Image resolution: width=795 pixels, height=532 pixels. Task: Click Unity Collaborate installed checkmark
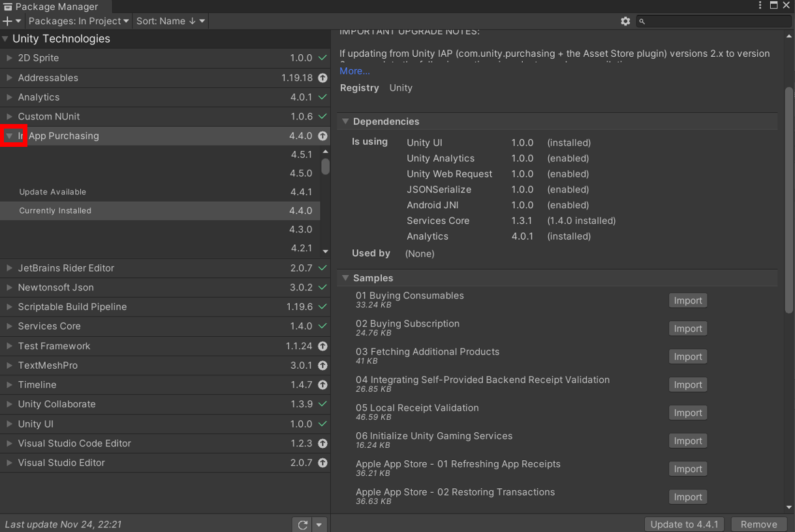(x=322, y=404)
